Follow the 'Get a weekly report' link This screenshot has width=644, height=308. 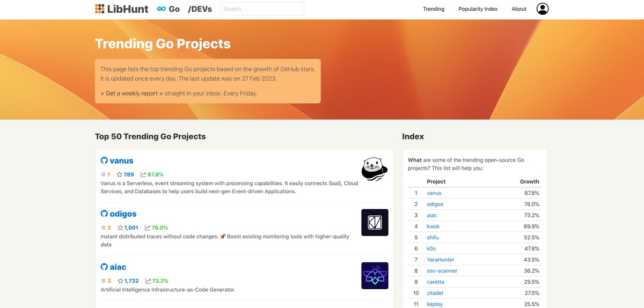[131, 93]
